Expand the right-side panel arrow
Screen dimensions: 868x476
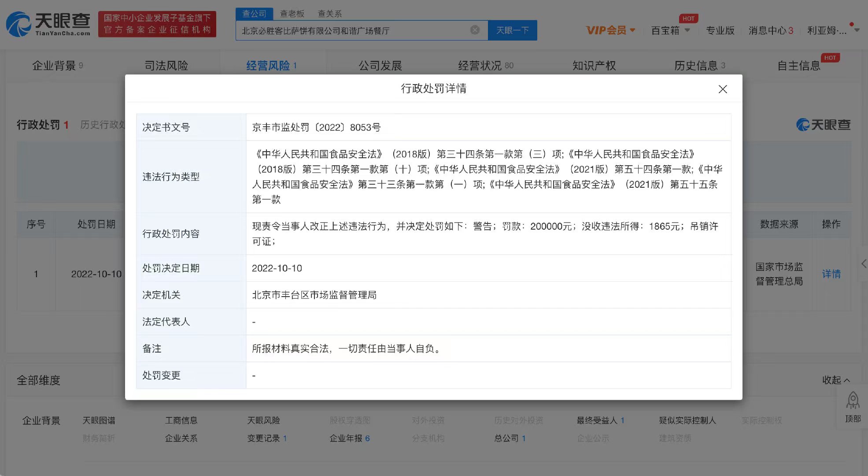point(864,264)
